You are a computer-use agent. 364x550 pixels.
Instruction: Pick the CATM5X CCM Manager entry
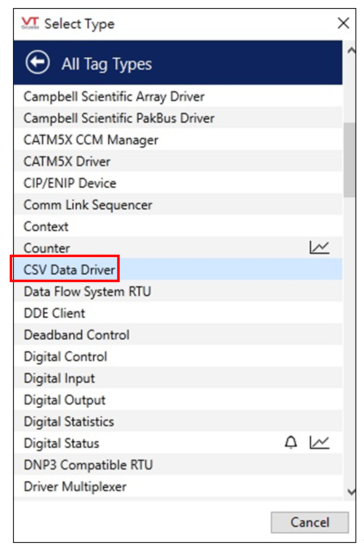[x=178, y=140]
